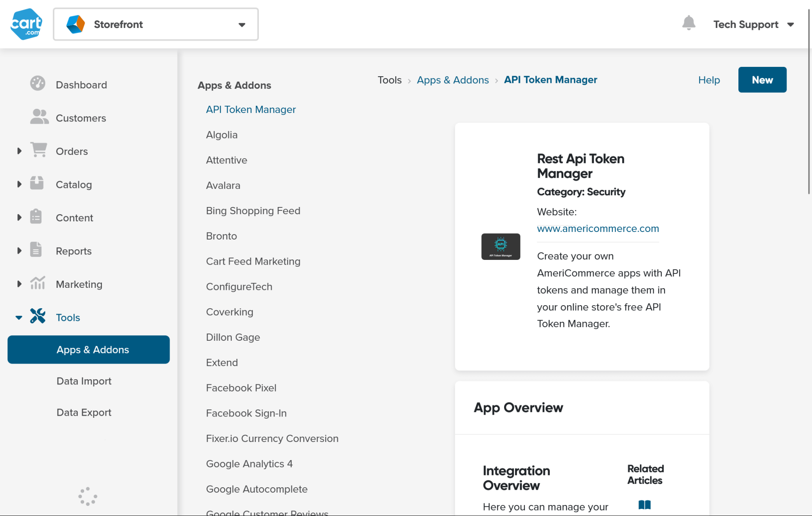812x516 pixels.
Task: Open the Coverking app
Action: (x=230, y=312)
